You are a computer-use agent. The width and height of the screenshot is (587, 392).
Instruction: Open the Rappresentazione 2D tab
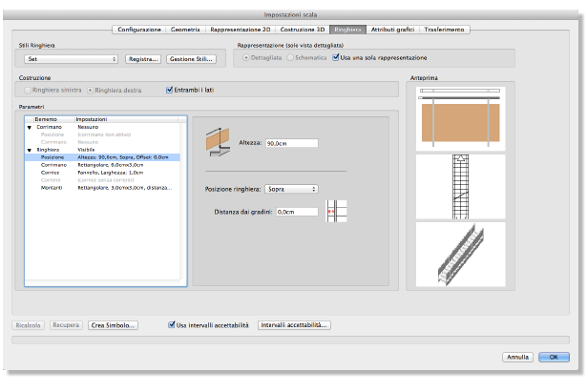coord(240,30)
